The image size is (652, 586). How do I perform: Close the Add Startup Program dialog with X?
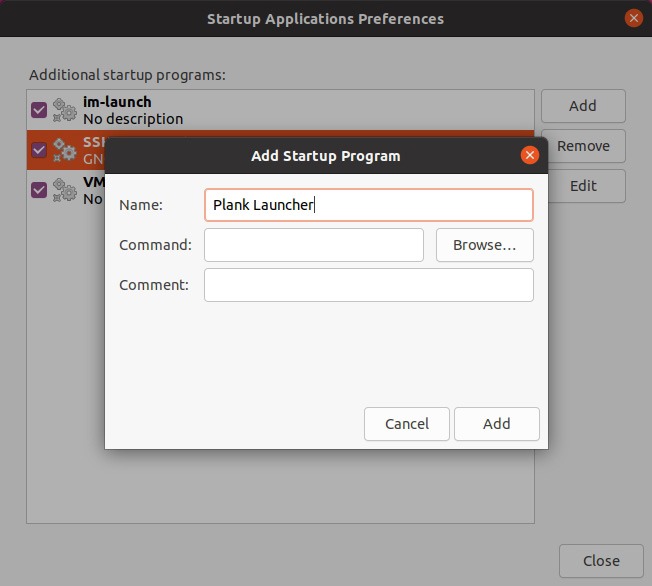pyautogui.click(x=530, y=156)
